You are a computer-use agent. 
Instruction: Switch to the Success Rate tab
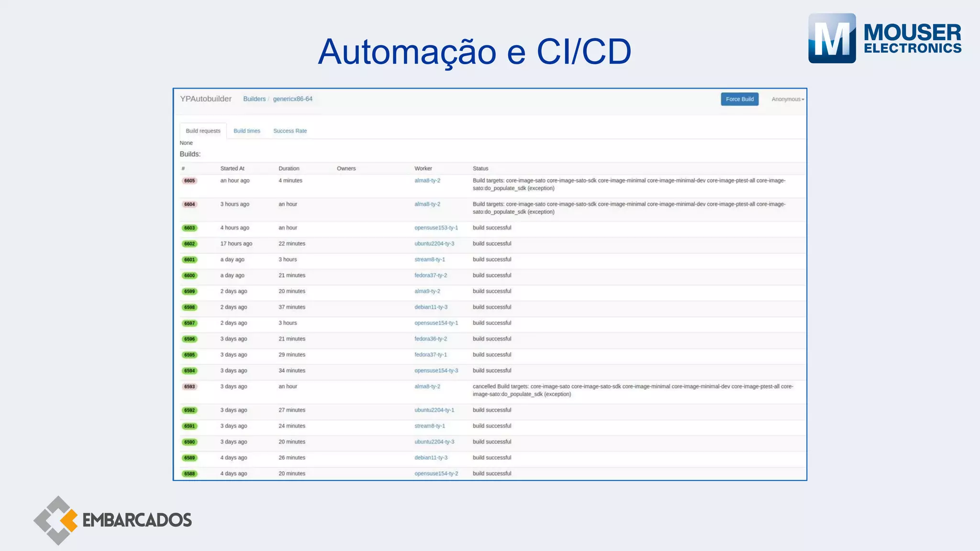(x=290, y=131)
